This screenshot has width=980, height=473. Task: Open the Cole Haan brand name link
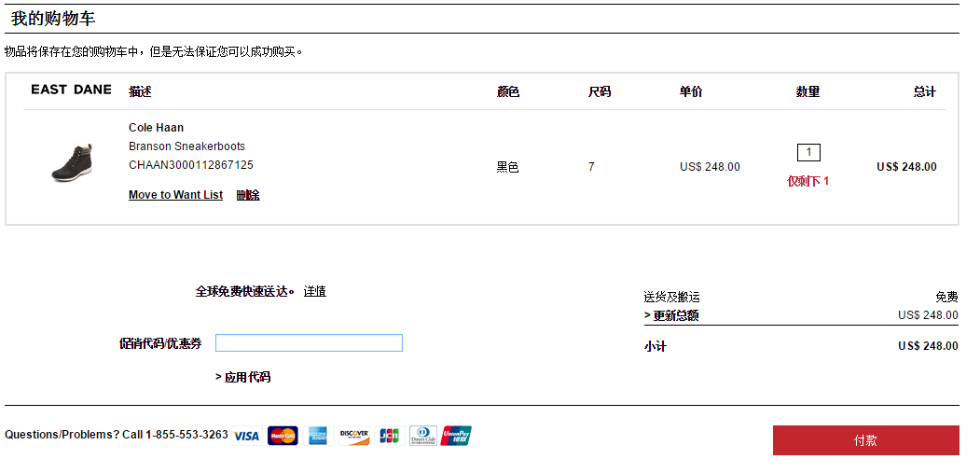(157, 128)
